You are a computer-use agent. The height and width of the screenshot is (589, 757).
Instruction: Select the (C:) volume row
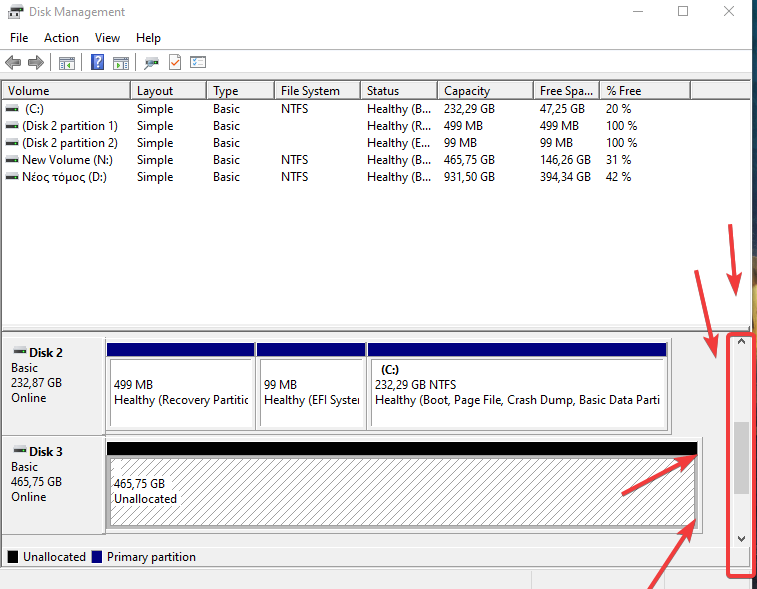[347, 109]
